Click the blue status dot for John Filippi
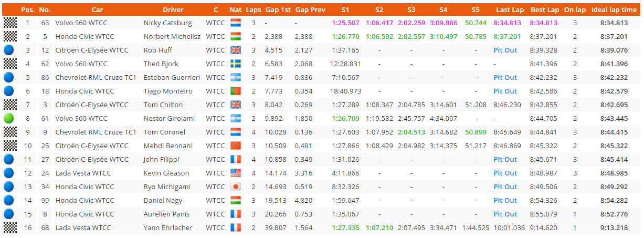This screenshot has height=238, width=644. pyautogui.click(x=9, y=159)
